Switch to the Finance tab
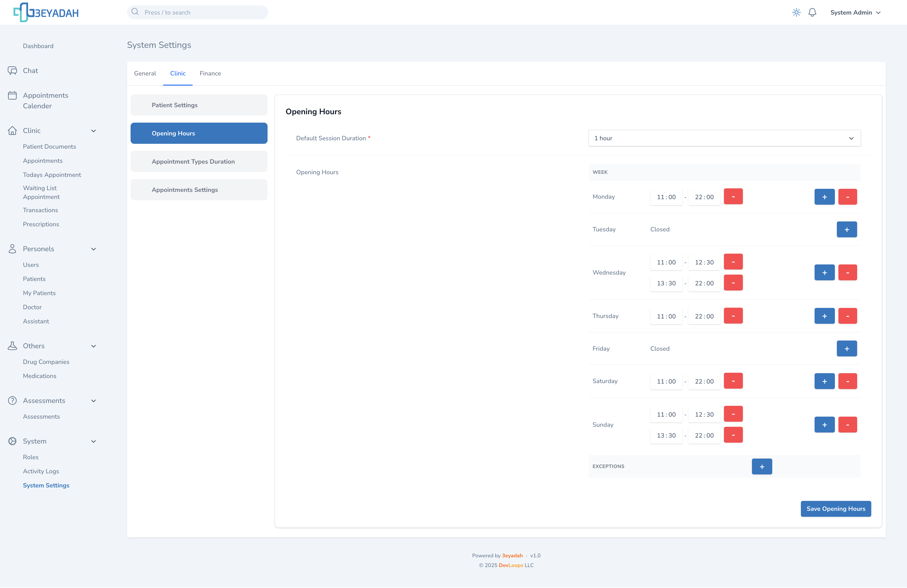The height and width of the screenshot is (588, 907). tap(210, 73)
